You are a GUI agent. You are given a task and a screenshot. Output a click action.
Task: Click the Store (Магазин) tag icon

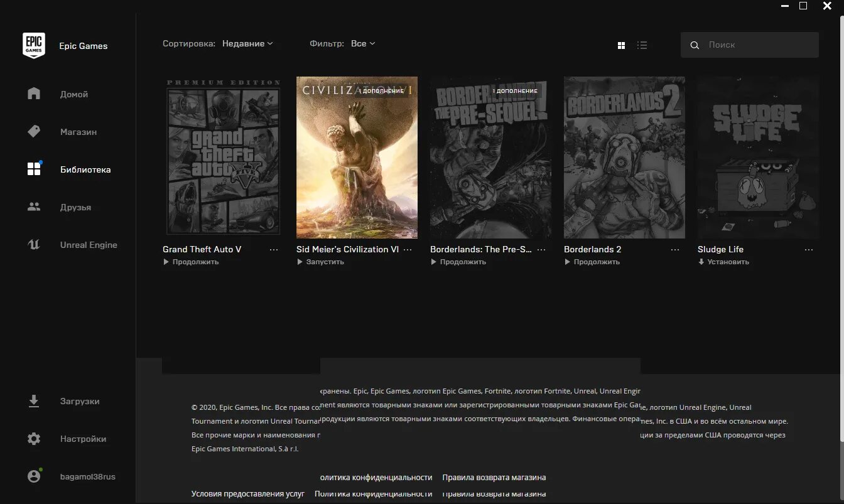(x=34, y=132)
